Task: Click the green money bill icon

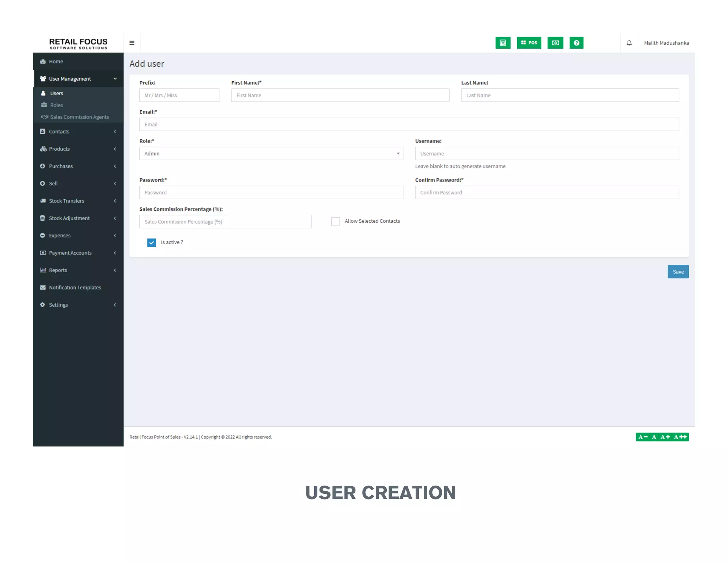Action: pos(555,43)
